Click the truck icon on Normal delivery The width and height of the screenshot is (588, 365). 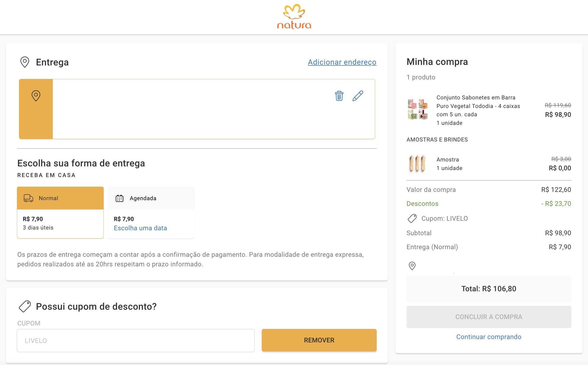tap(28, 198)
